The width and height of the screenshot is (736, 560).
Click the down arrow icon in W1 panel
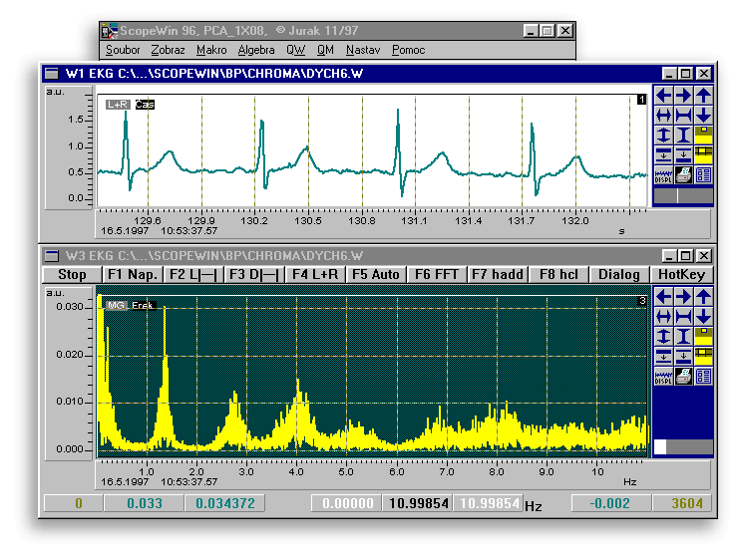[703, 116]
